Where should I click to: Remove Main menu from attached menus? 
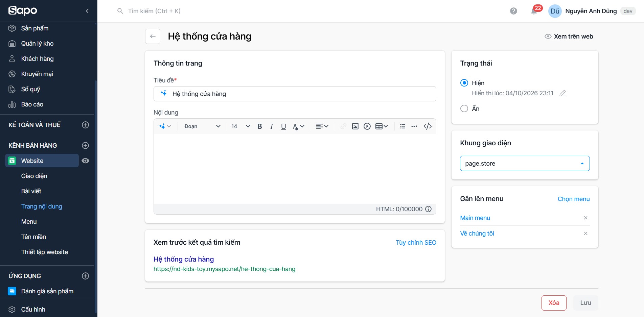585,218
